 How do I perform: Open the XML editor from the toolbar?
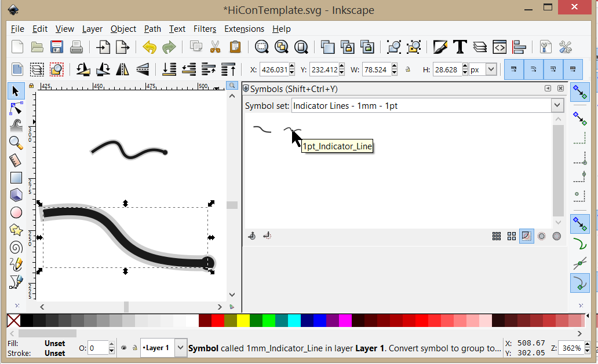pos(499,47)
